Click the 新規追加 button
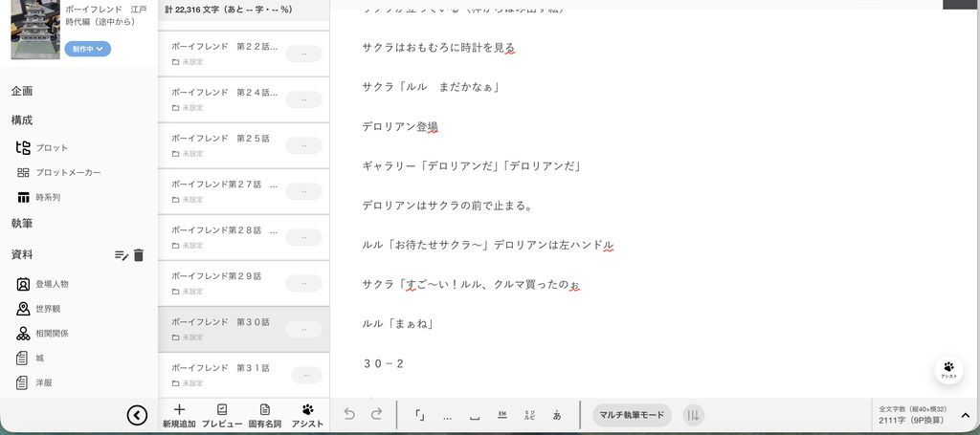 tap(179, 416)
